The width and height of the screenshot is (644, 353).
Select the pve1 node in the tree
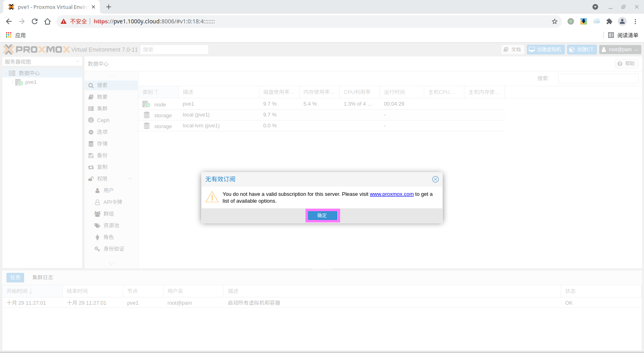coord(31,82)
